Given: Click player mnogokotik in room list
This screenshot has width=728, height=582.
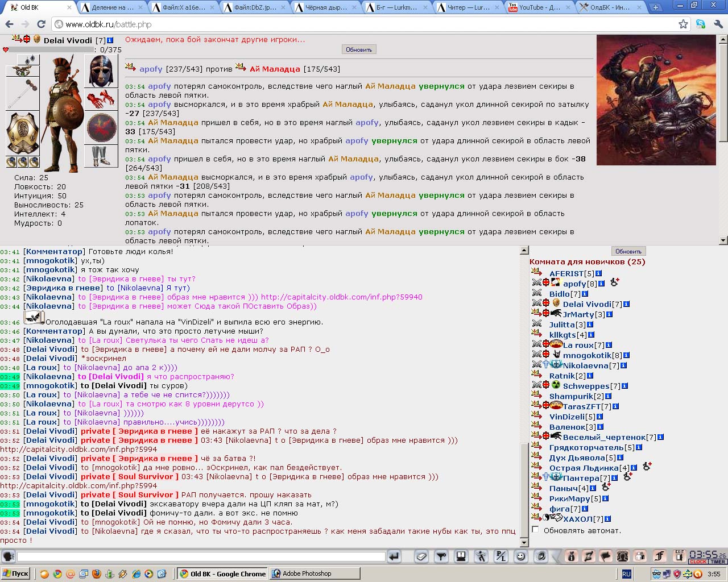Looking at the screenshot, I should (x=587, y=355).
